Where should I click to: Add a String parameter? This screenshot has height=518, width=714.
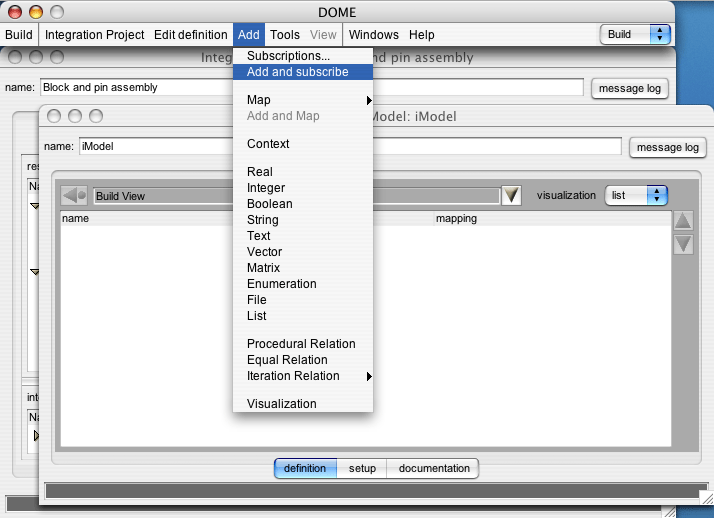[303, 220]
